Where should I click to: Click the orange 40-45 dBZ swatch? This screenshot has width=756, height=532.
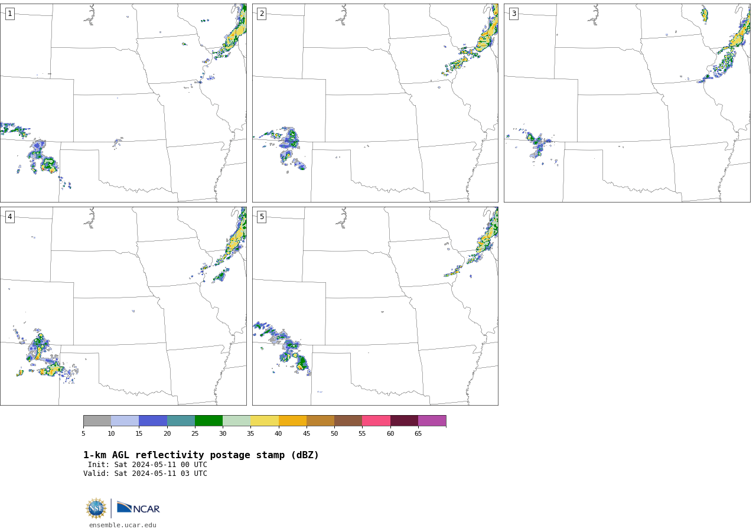pyautogui.click(x=292, y=421)
